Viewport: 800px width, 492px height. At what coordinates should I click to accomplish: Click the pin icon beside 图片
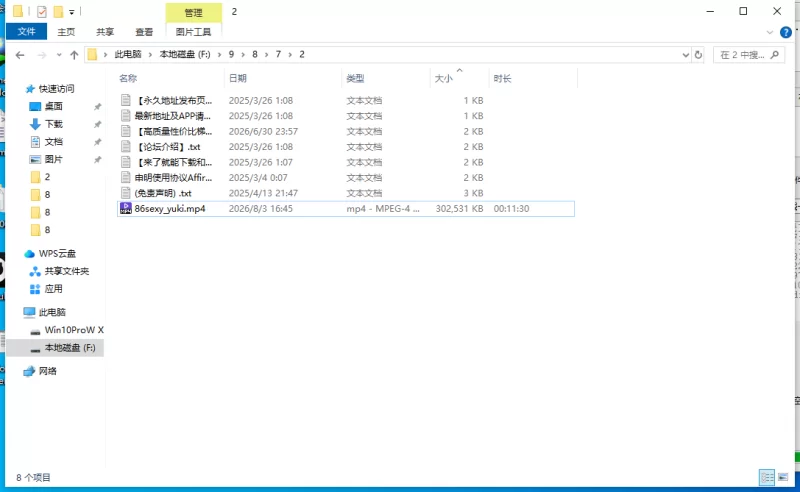(x=97, y=160)
